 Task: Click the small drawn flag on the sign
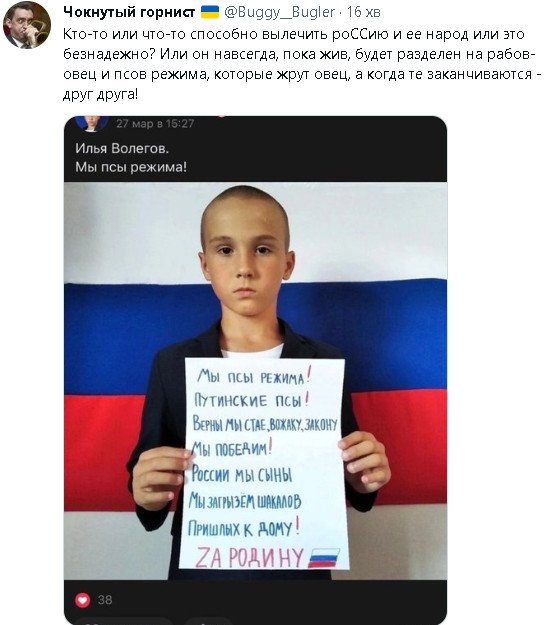pos(324,558)
